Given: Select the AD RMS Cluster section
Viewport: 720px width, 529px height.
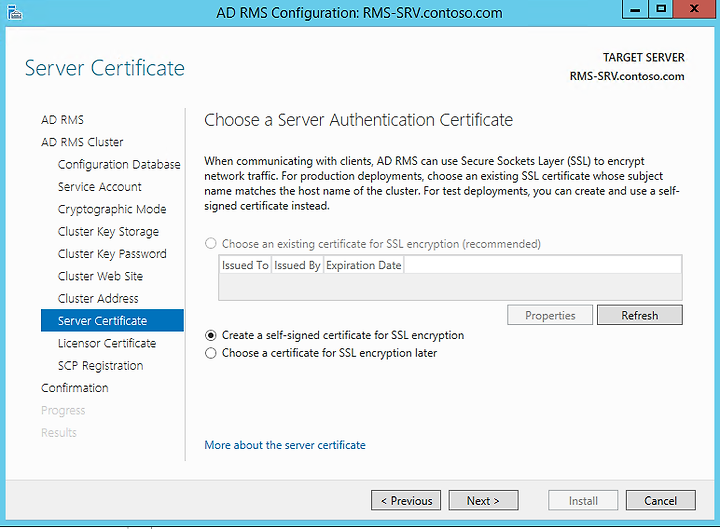Looking at the screenshot, I should pyautogui.click(x=82, y=142).
